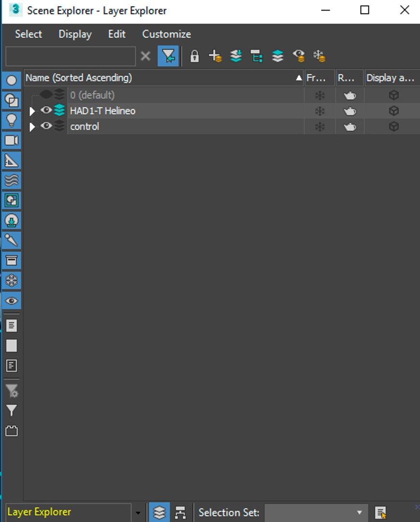
Task: Click the Add Selected to Layer icon
Action: [236, 56]
